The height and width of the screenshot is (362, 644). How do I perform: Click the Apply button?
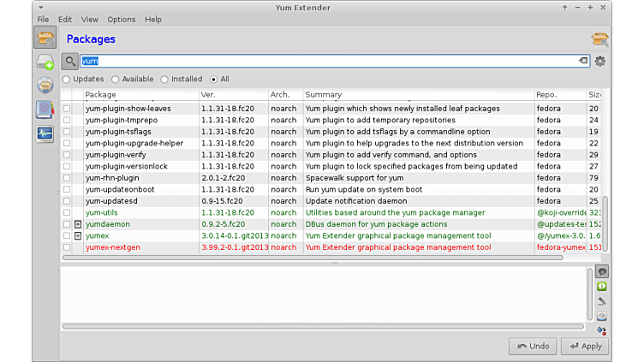586,347
